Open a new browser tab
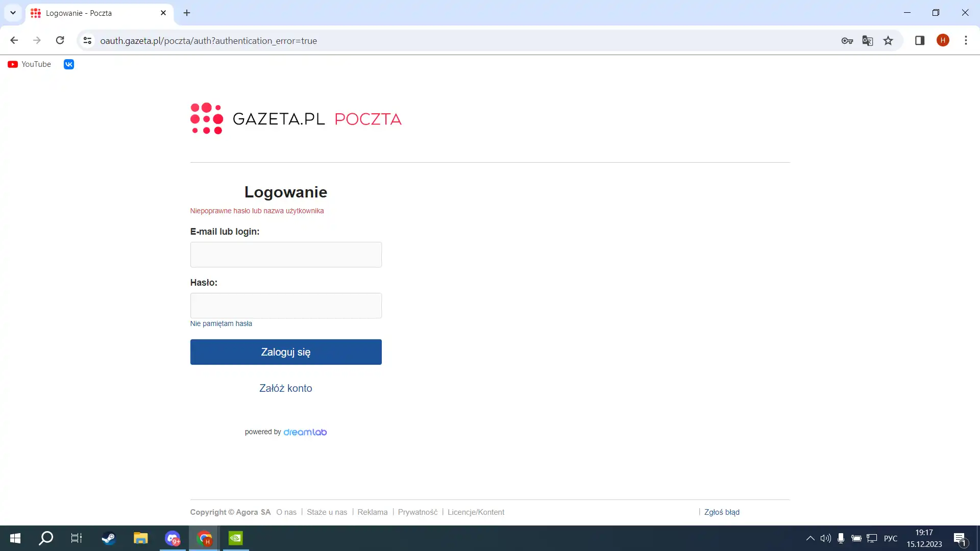This screenshot has height=551, width=980. 187,13
